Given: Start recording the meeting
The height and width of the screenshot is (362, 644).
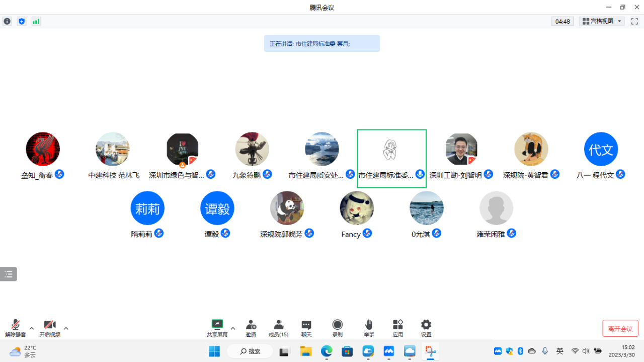Looking at the screenshot, I should [337, 325].
